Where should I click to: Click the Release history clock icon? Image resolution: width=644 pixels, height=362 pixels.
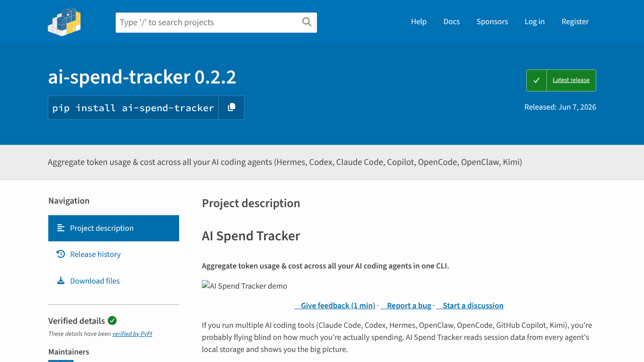[61, 254]
